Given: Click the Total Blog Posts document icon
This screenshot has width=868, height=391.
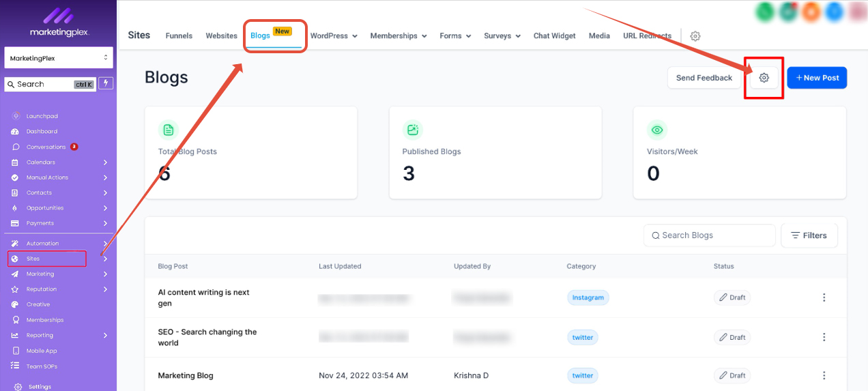Looking at the screenshot, I should [x=168, y=130].
